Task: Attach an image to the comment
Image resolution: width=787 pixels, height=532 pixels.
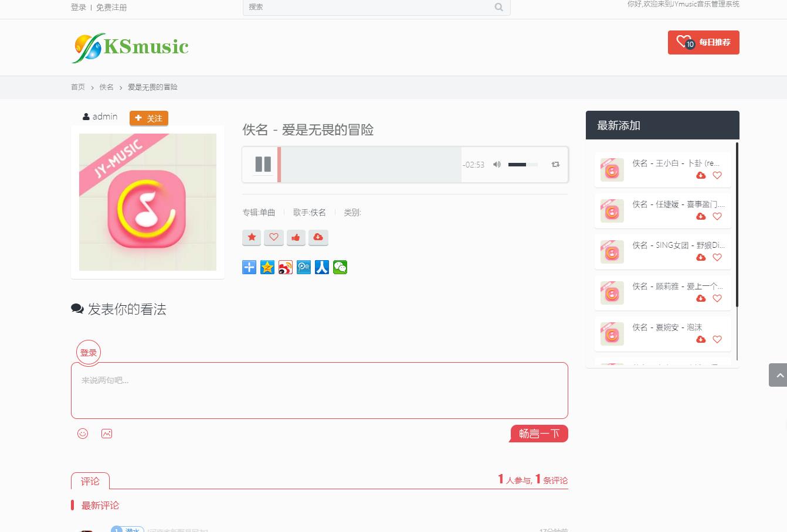Action: 107,434
